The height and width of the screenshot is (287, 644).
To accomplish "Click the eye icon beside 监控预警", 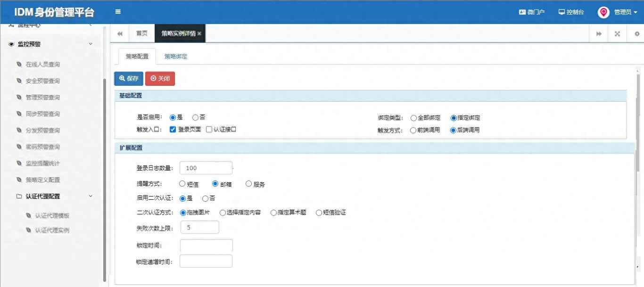I will point(11,44).
